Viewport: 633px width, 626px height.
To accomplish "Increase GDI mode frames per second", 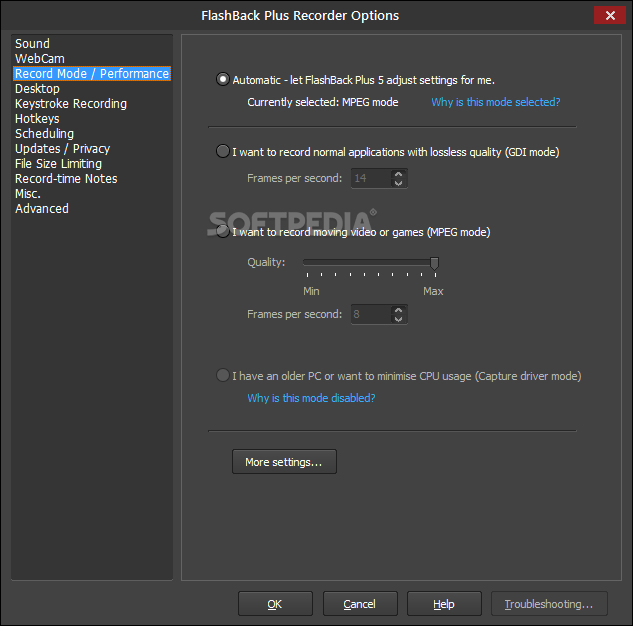I will pyautogui.click(x=398, y=174).
